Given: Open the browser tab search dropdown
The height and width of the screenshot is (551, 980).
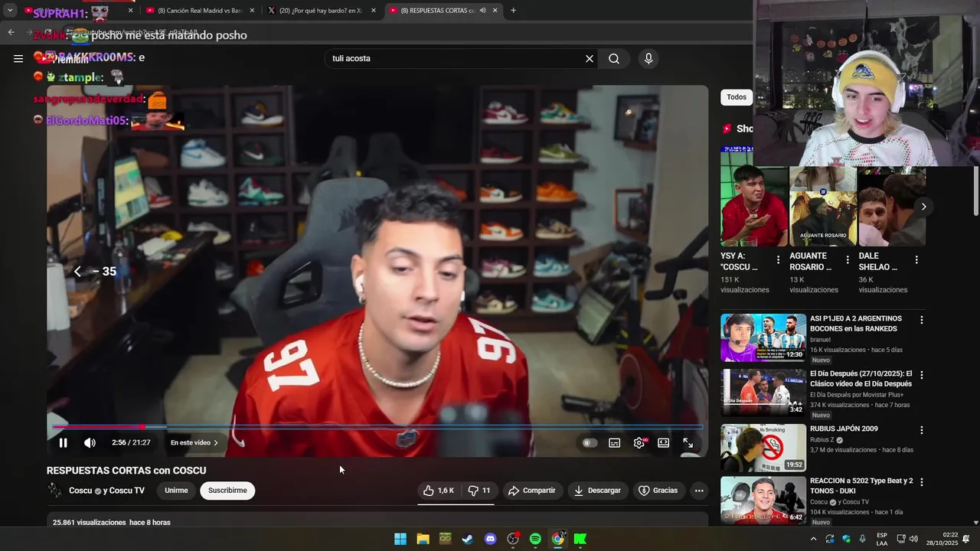Looking at the screenshot, I should pyautogui.click(x=10, y=11).
